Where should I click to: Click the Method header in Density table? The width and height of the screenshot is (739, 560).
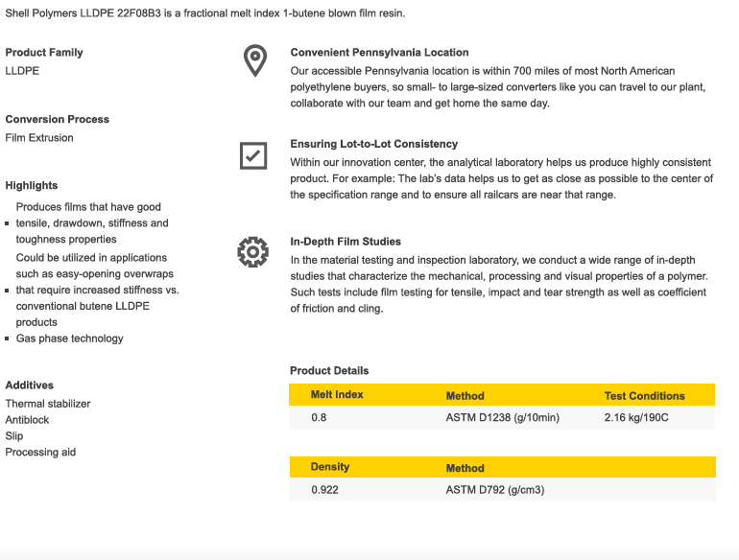(x=465, y=468)
